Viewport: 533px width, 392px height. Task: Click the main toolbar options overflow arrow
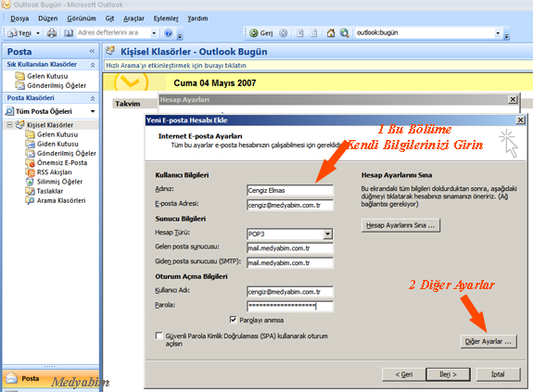click(x=180, y=34)
